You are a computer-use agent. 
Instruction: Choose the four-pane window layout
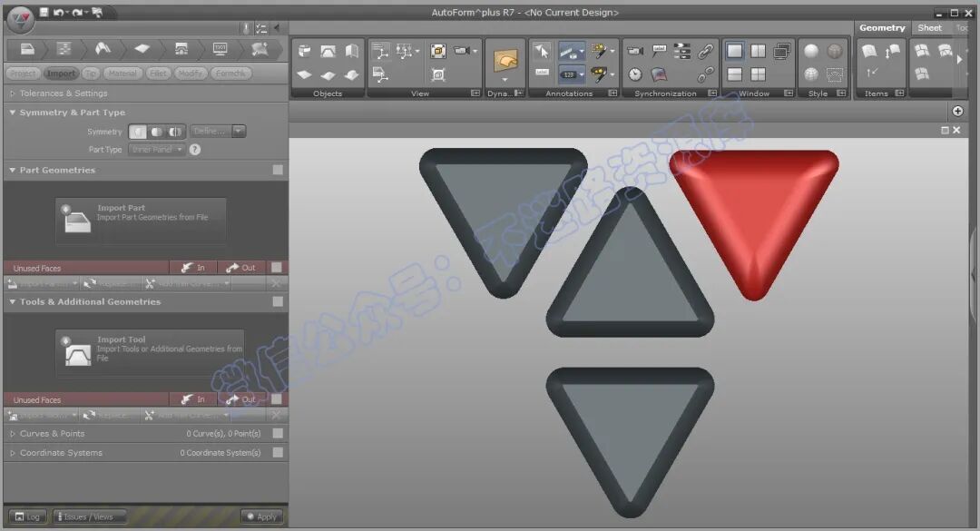pyautogui.click(x=758, y=74)
